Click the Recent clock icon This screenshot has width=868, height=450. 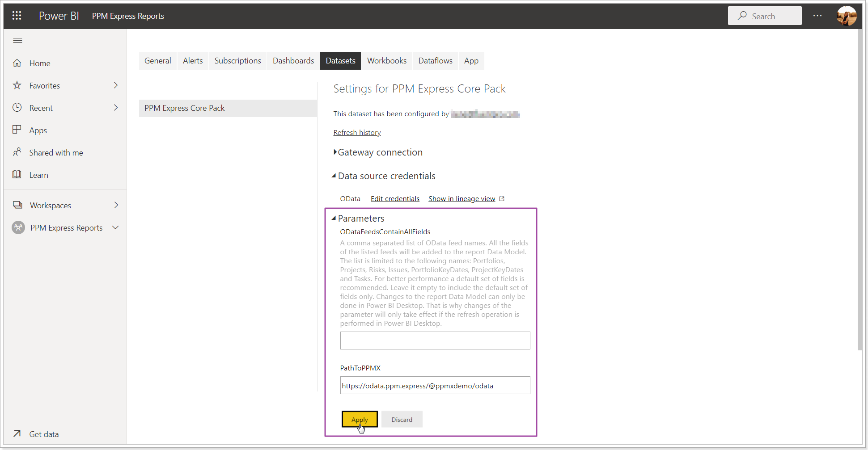17,108
